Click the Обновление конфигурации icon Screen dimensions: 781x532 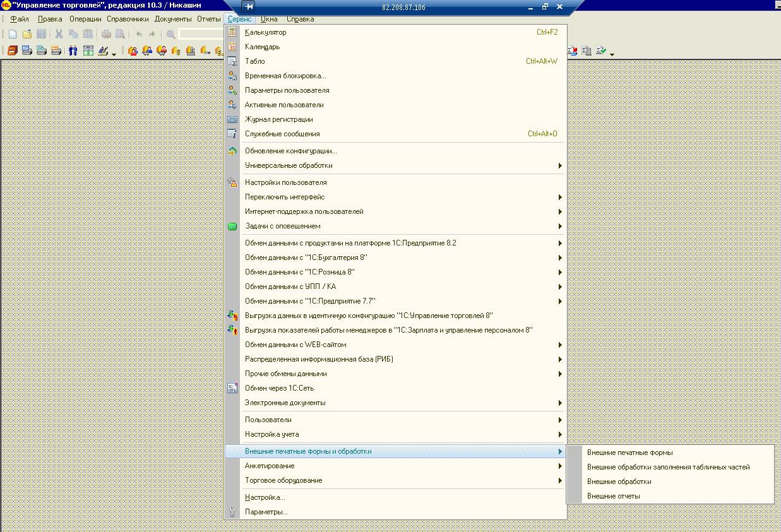click(x=232, y=151)
